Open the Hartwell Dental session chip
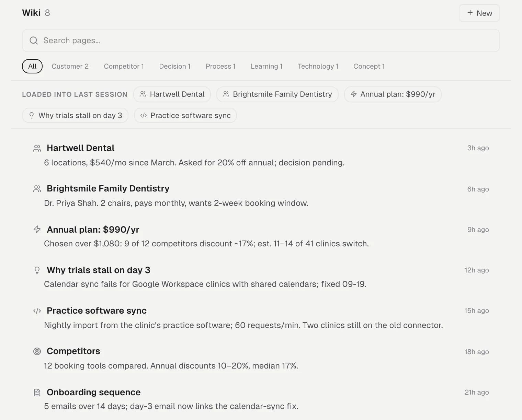This screenshot has width=522, height=420. click(x=172, y=94)
